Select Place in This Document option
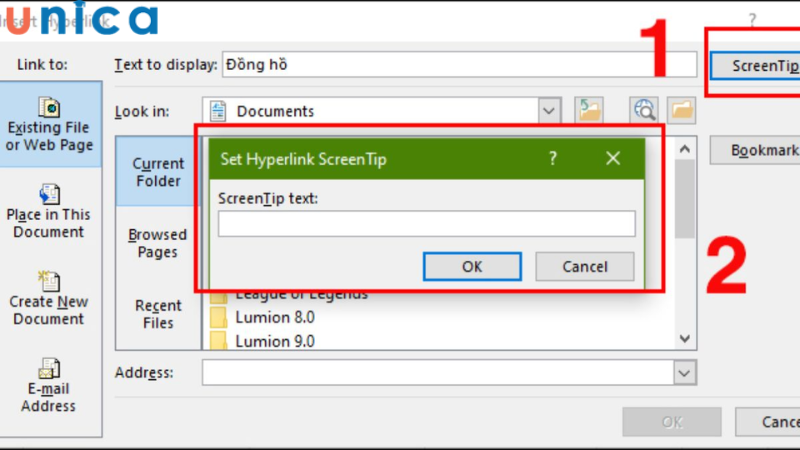 [x=49, y=211]
